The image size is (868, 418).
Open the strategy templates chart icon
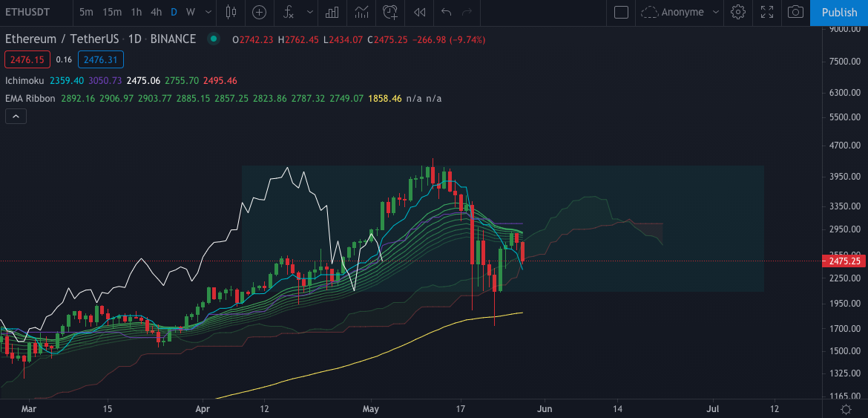(361, 12)
